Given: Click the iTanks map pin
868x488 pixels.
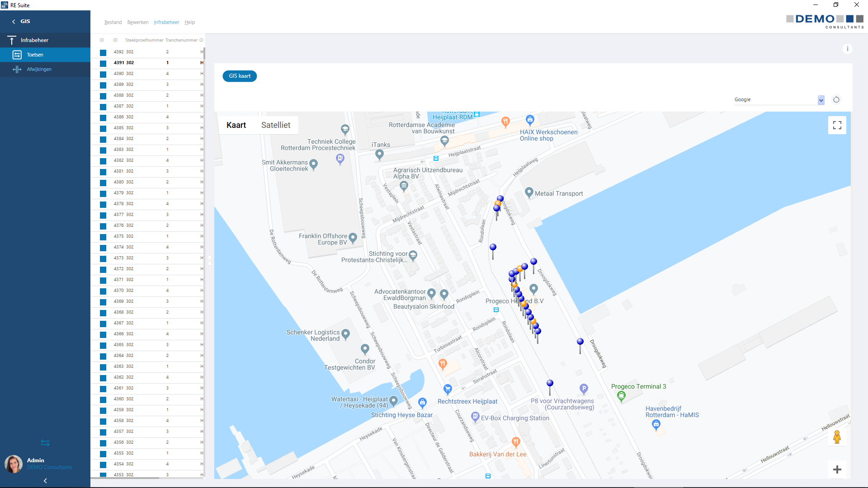Looking at the screenshot, I should 379,155.
